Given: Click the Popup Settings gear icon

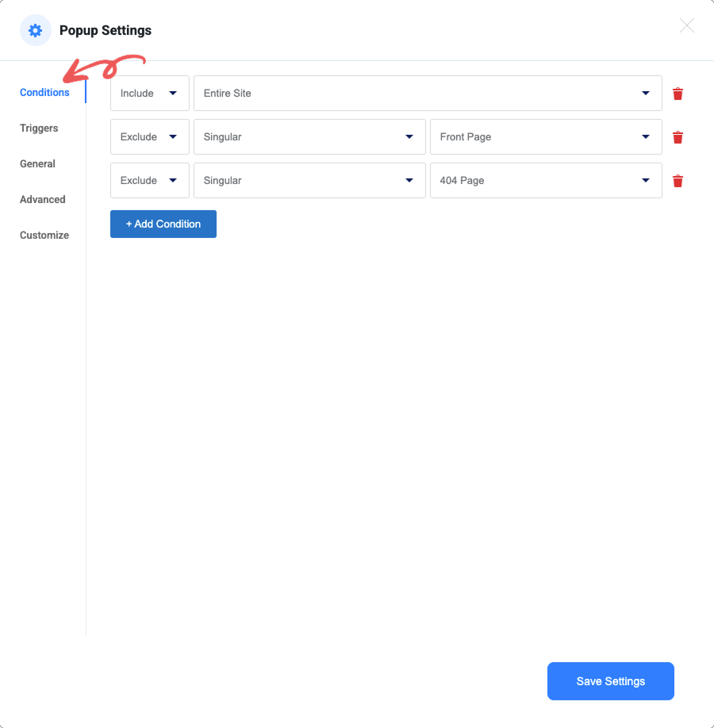Looking at the screenshot, I should (x=35, y=31).
